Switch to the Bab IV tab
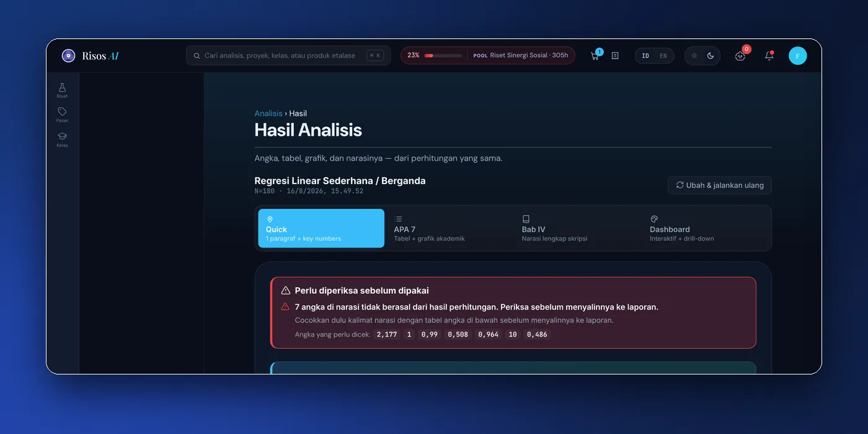The width and height of the screenshot is (868, 434). coord(577,228)
